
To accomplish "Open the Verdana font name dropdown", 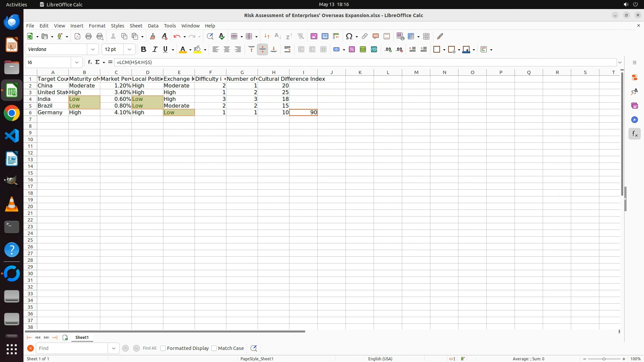I will [x=93, y=50].
